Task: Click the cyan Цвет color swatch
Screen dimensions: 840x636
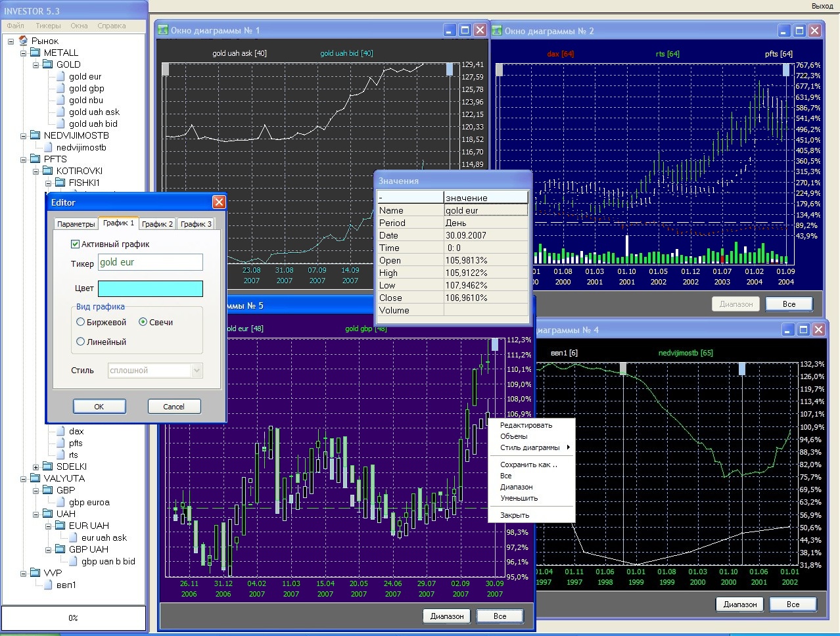Action: point(150,288)
